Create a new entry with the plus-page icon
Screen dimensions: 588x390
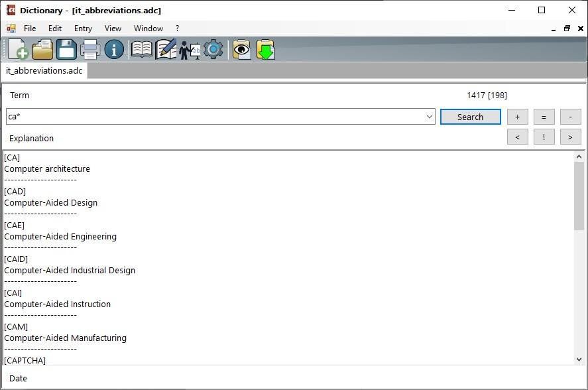tap(17, 49)
